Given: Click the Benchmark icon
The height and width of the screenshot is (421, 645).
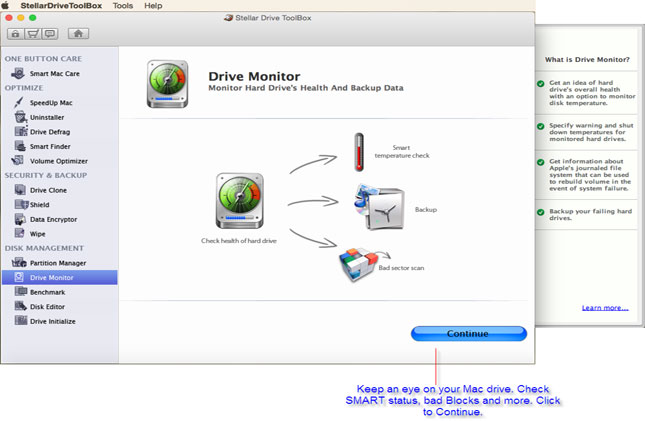Looking at the screenshot, I should [21, 291].
